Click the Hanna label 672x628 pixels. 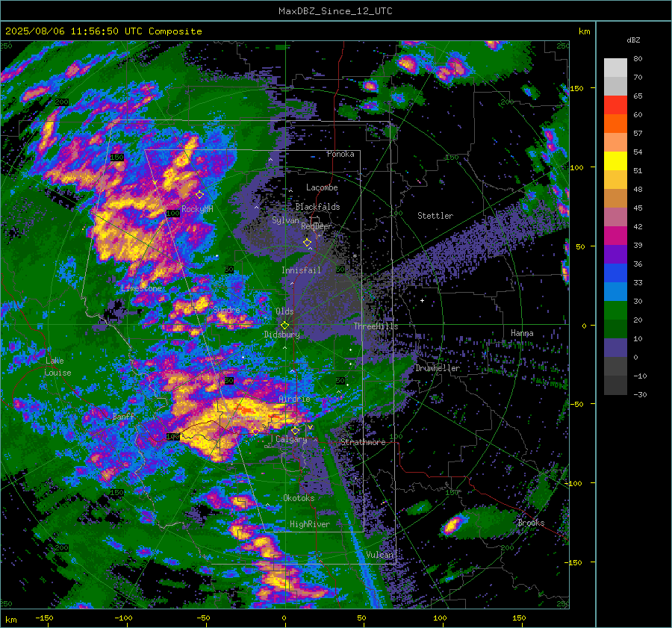click(522, 333)
